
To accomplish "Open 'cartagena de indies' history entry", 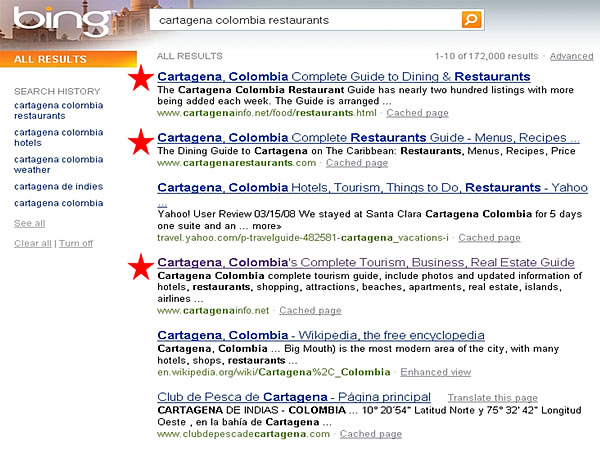I will point(57,187).
